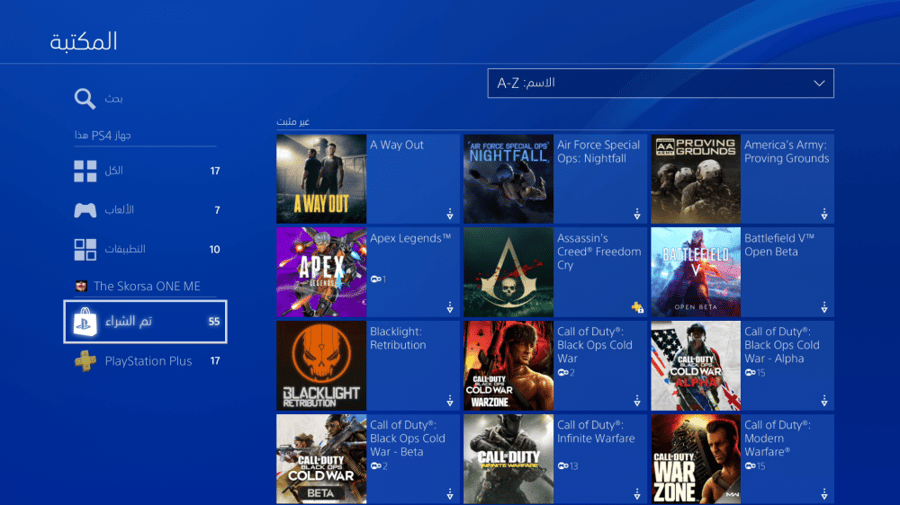Select 'Blacklight: Retribution' title text

point(398,338)
